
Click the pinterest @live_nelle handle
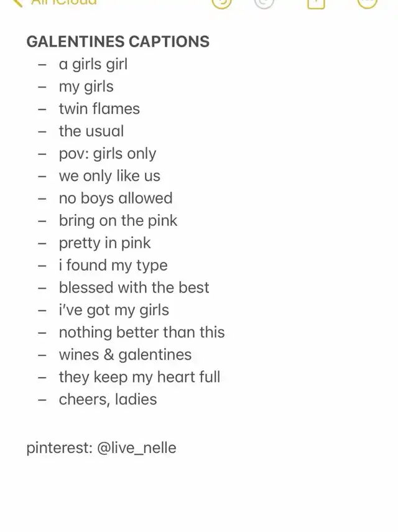coord(137,448)
